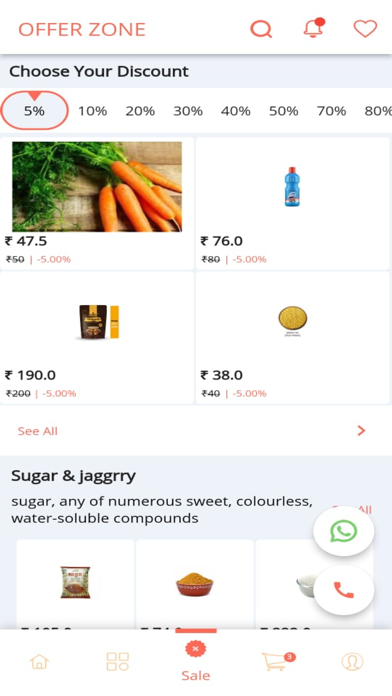This screenshot has height=696, width=392.
Task: Open the search magnifier icon
Action: click(x=261, y=29)
